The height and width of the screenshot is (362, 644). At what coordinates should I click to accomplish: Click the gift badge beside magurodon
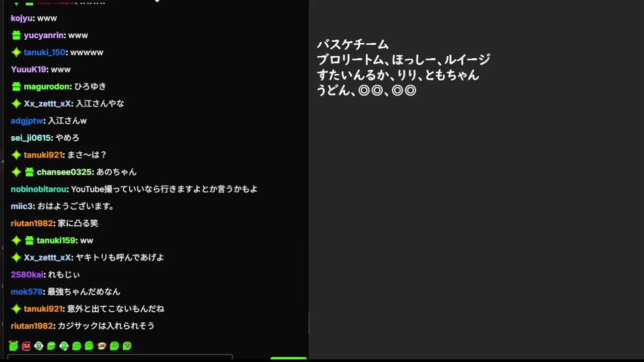tap(16, 86)
